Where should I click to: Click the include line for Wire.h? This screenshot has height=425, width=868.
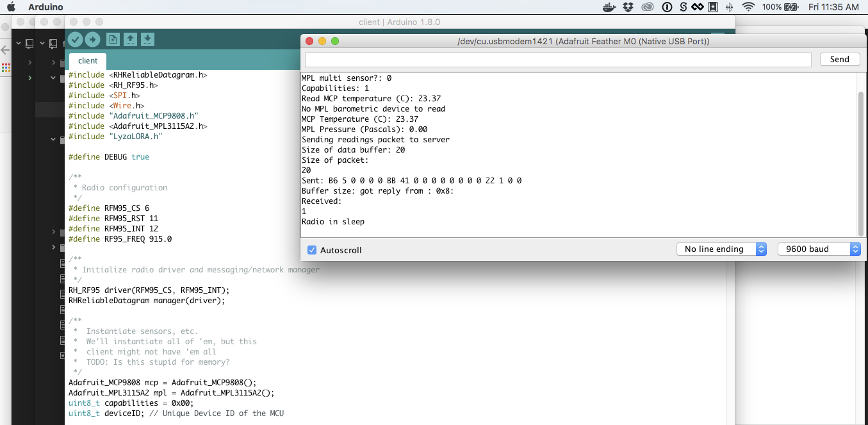(x=106, y=106)
